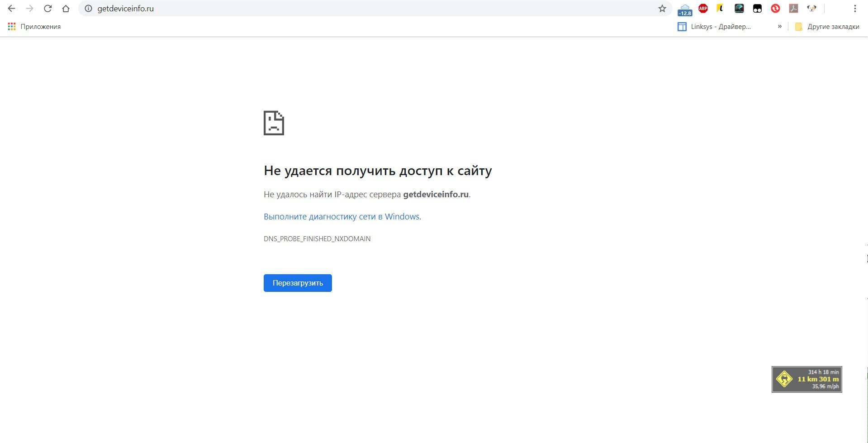Open the Adblock Plus extension

pos(703,8)
